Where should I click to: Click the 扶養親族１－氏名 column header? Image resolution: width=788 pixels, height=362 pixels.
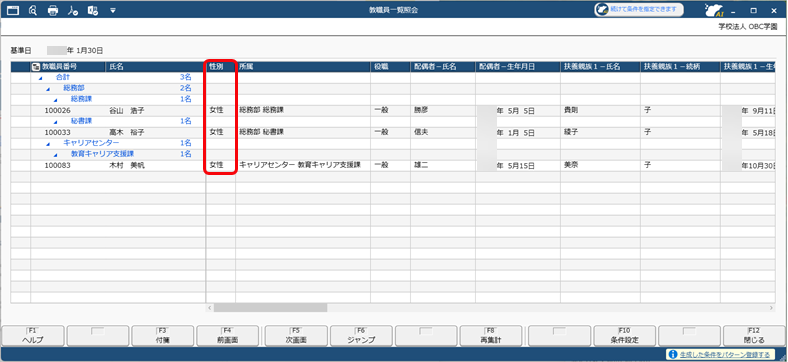(x=600, y=66)
